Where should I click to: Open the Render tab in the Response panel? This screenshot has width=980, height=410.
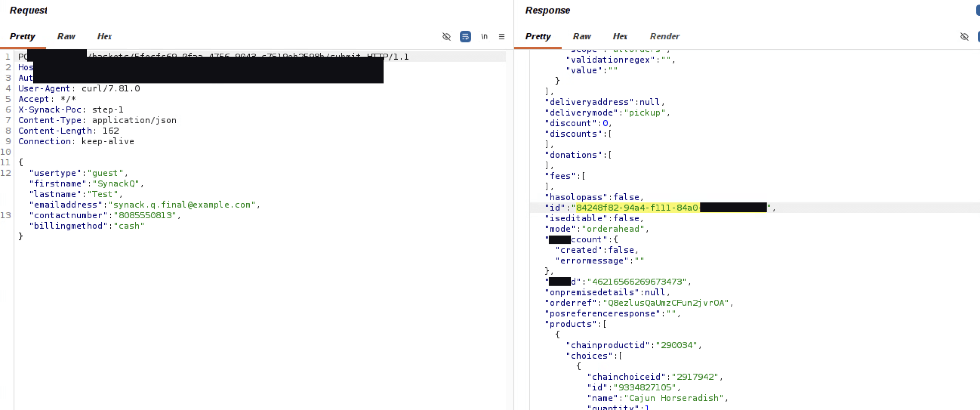point(665,36)
